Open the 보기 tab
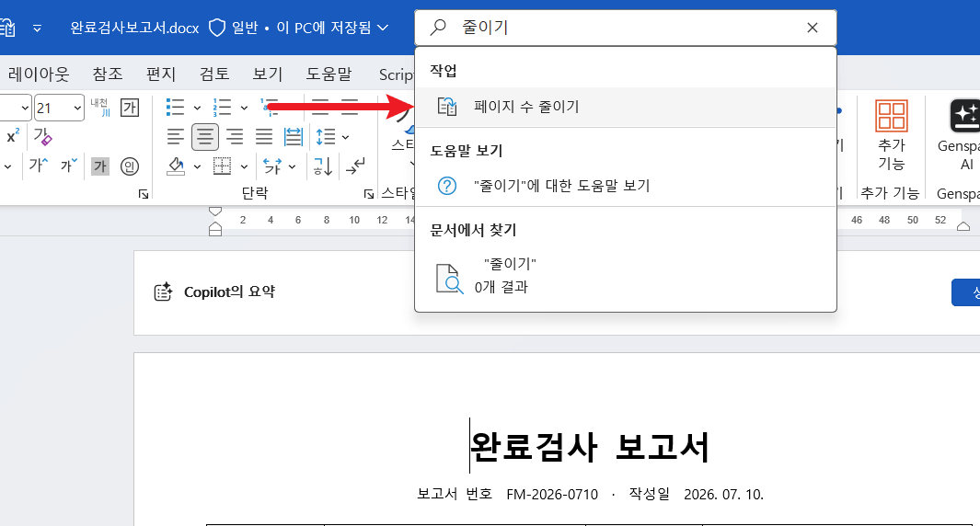980x526 pixels. [268, 74]
